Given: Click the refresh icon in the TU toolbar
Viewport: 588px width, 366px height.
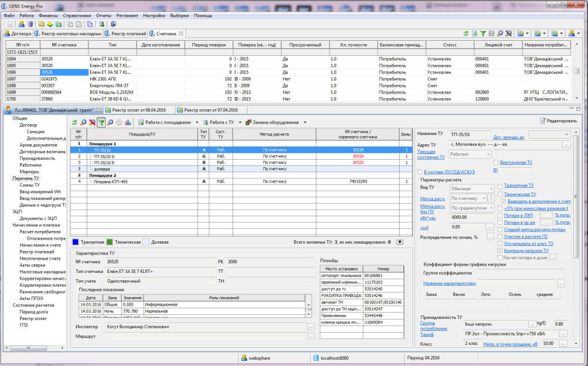Looking at the screenshot, I should point(75,122).
